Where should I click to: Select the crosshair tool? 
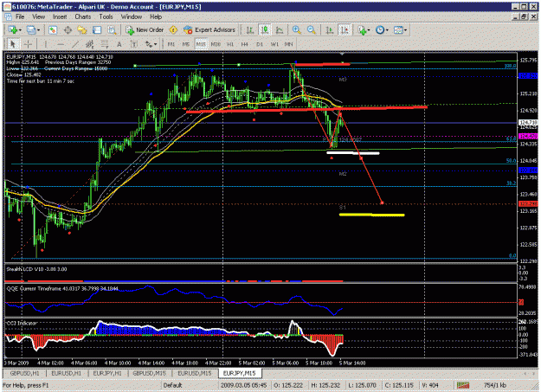[28, 44]
